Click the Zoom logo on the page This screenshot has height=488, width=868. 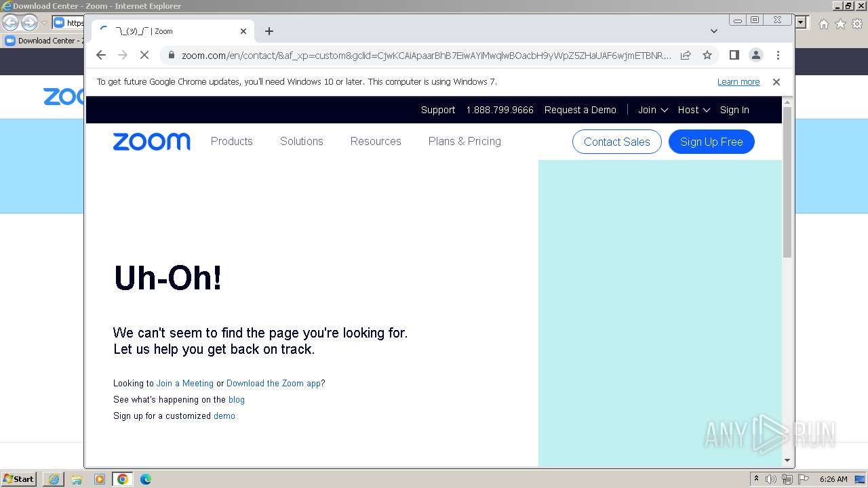click(x=152, y=142)
